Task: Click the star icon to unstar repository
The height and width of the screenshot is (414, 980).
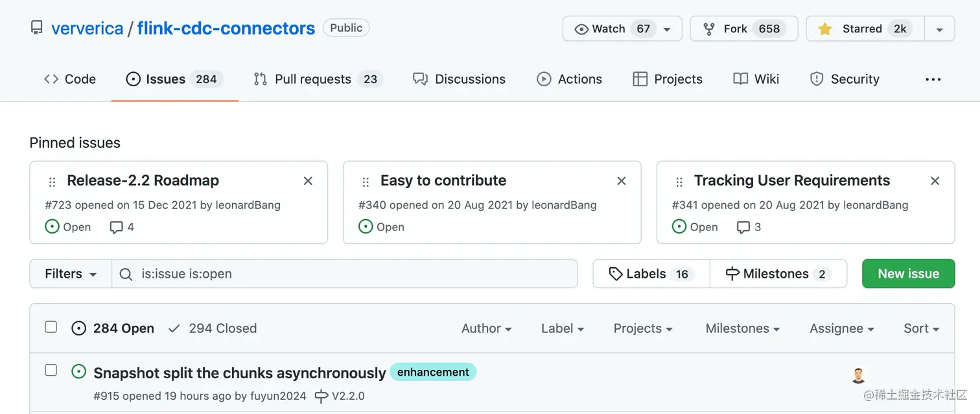Action: coord(824,29)
